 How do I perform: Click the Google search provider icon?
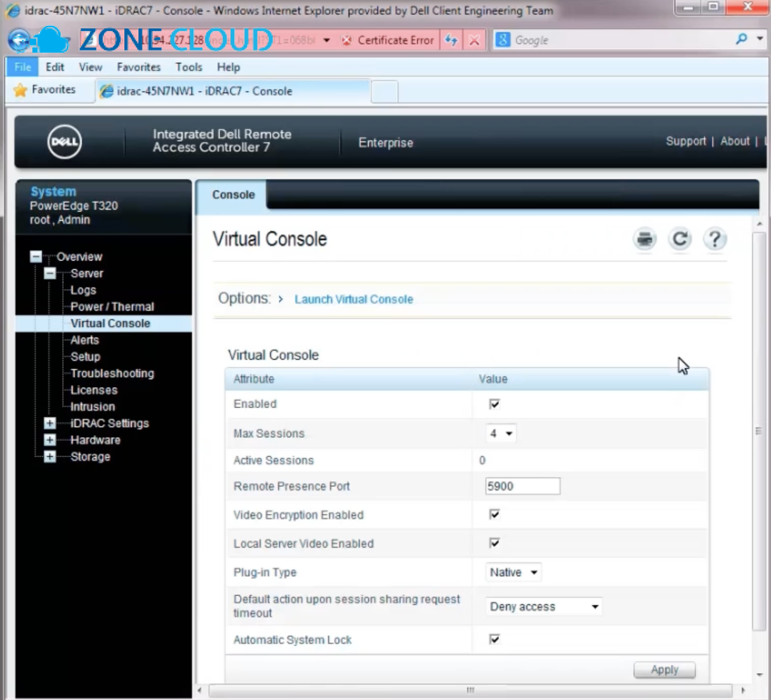pyautogui.click(x=503, y=40)
